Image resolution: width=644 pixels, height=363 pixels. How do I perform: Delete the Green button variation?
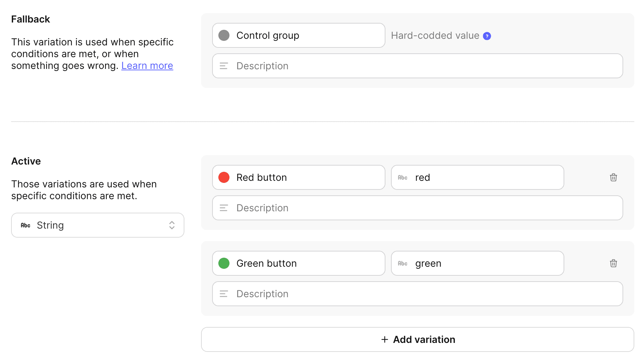[x=613, y=263]
